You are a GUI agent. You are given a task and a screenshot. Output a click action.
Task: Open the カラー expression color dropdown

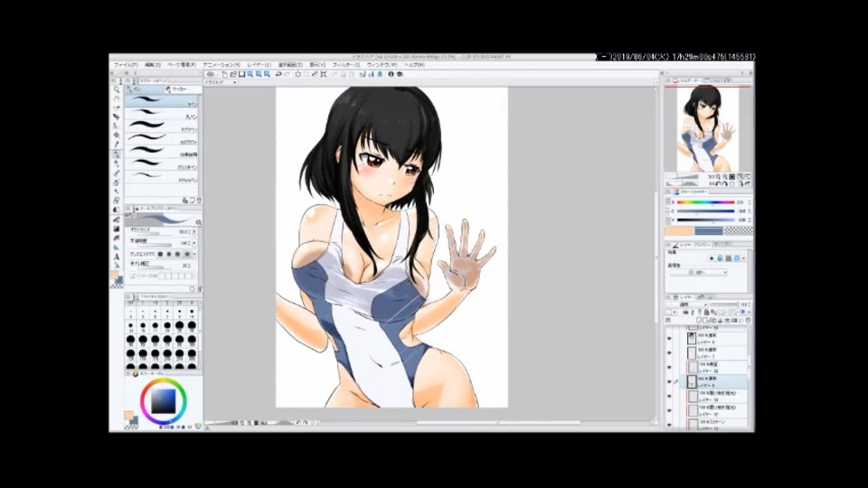(x=699, y=272)
